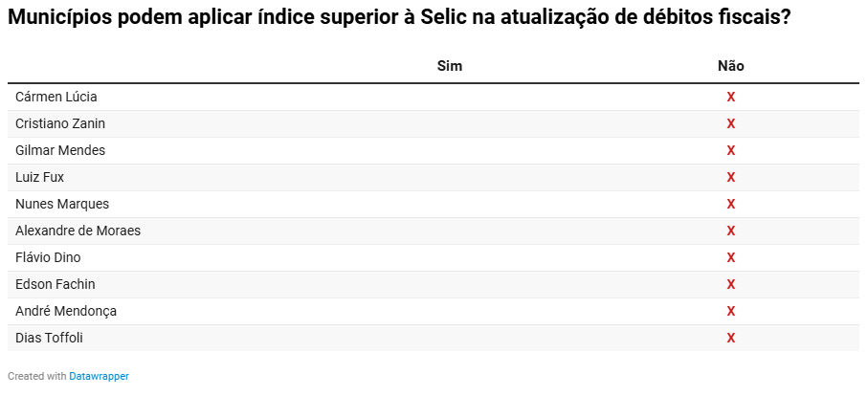Click the red X for Dias Toffoli
The width and height of the screenshot is (868, 396).
[731, 338]
